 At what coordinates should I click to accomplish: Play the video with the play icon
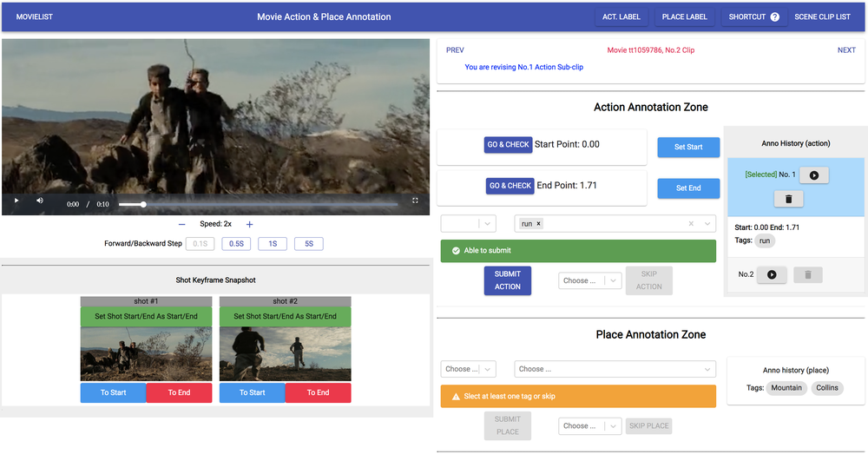[x=16, y=201]
